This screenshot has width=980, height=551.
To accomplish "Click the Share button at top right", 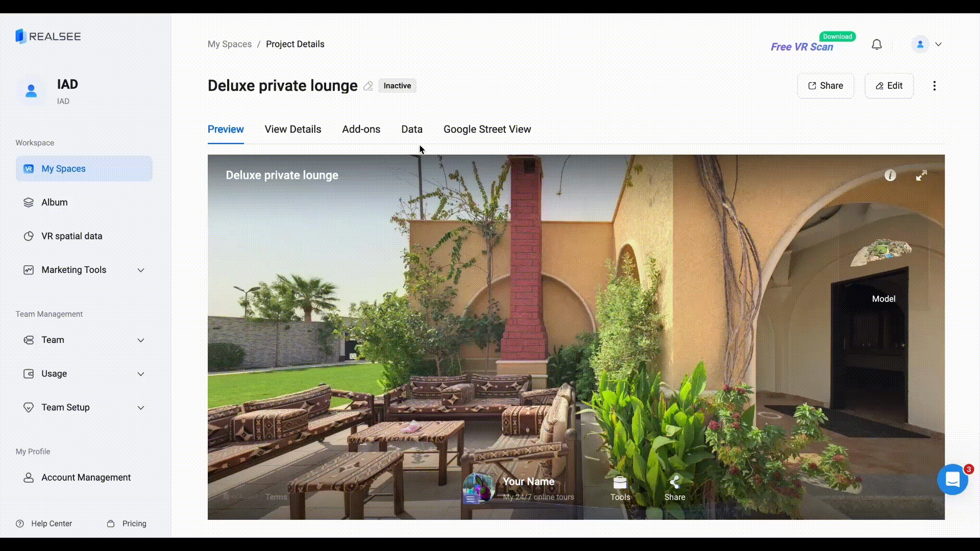I will [x=825, y=86].
